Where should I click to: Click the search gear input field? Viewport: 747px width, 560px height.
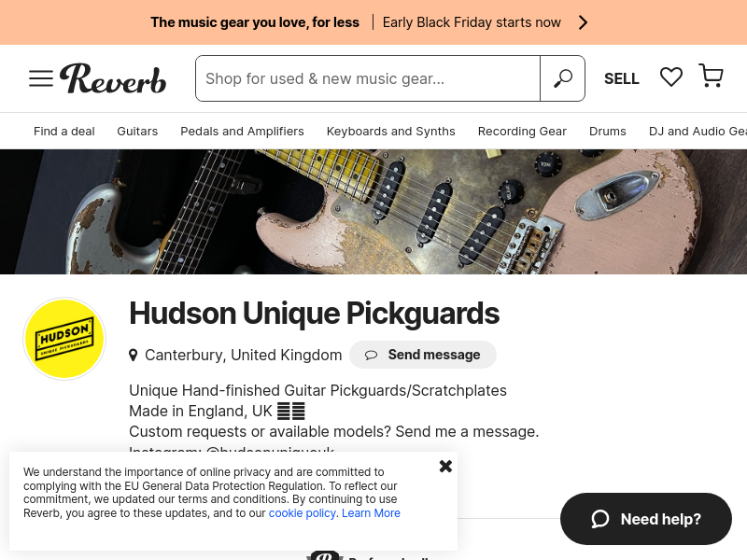368,78
